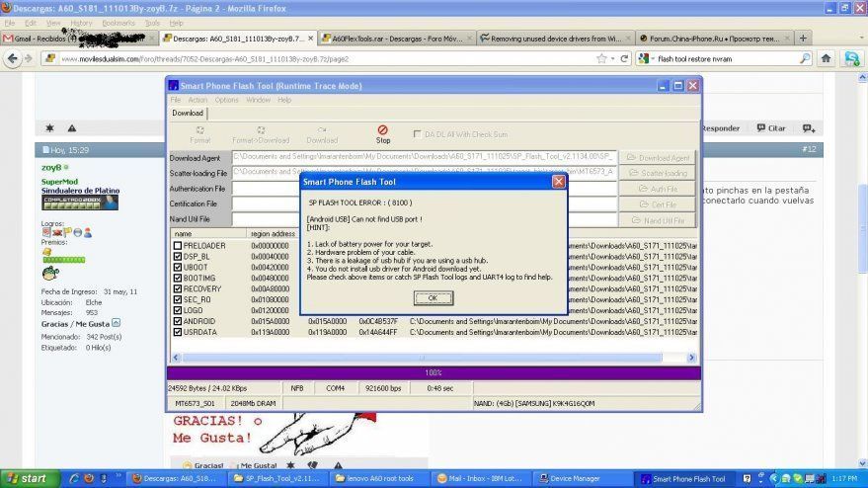Viewport: 868px width, 488px height.
Task: Uncheck the UBOOT checkbox
Action: [x=178, y=267]
